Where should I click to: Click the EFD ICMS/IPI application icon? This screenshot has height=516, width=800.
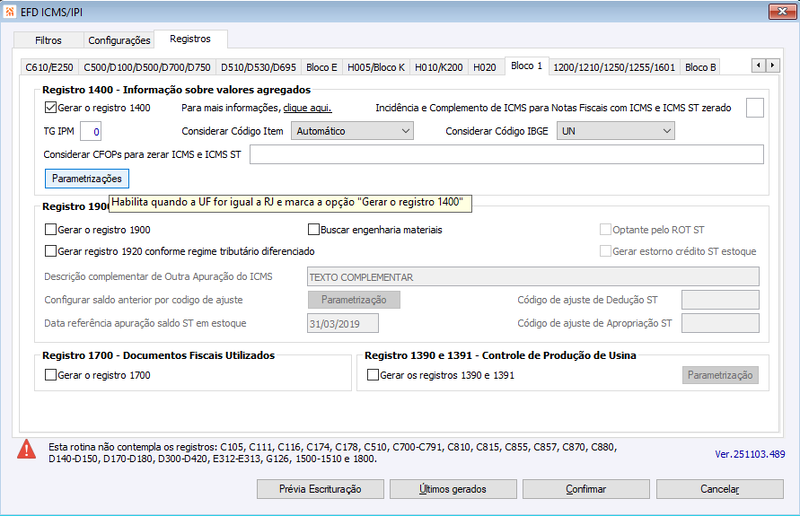pos(9,11)
